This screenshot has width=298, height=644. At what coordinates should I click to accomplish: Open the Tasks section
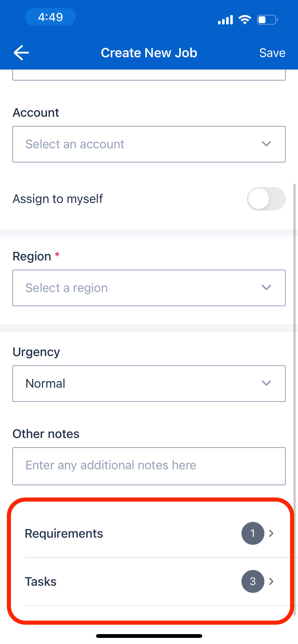(102, 581)
